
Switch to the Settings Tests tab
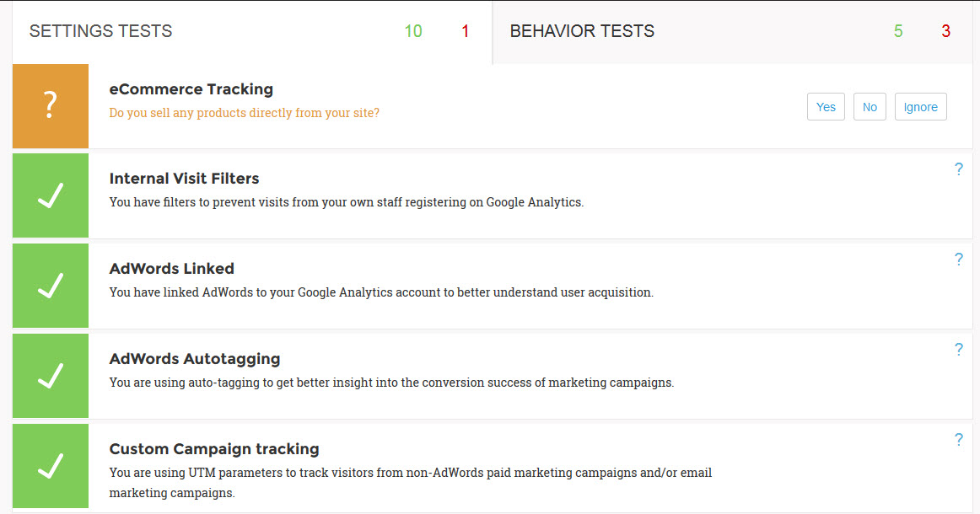252,31
